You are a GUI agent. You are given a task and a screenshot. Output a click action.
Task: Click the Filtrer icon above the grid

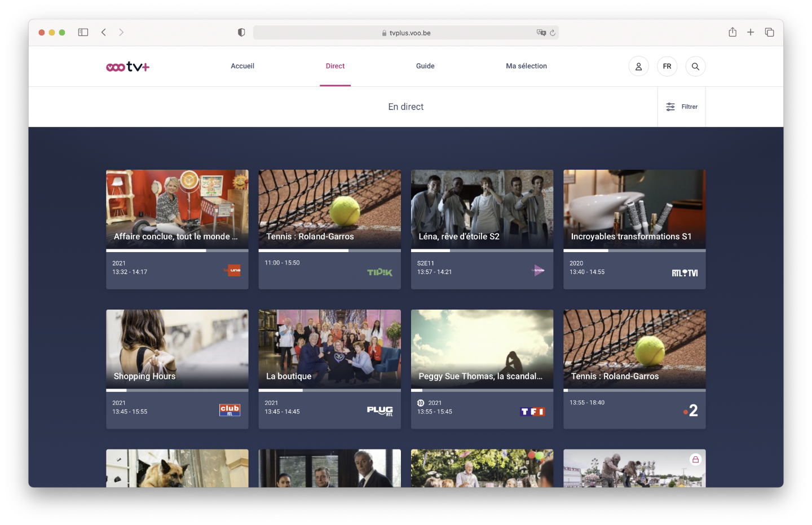coord(670,106)
